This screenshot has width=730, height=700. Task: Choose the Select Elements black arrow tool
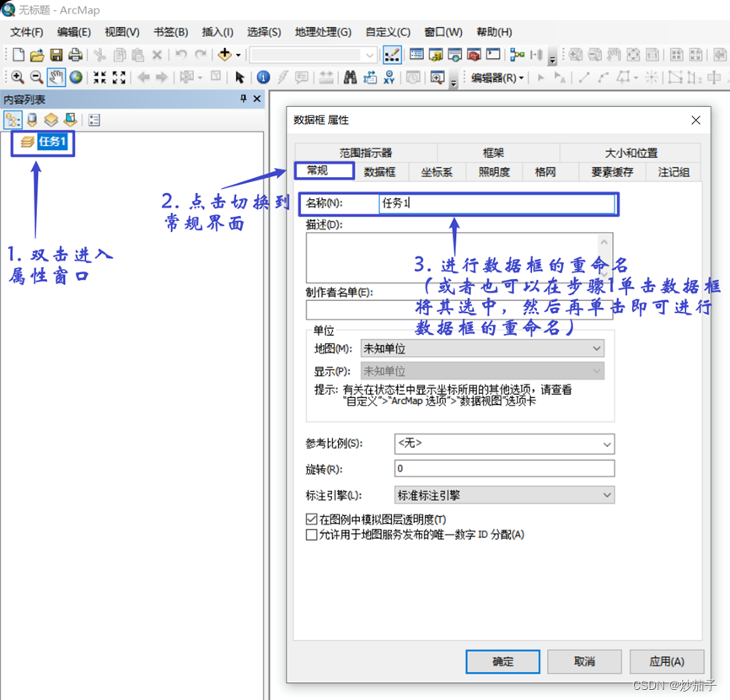click(239, 78)
